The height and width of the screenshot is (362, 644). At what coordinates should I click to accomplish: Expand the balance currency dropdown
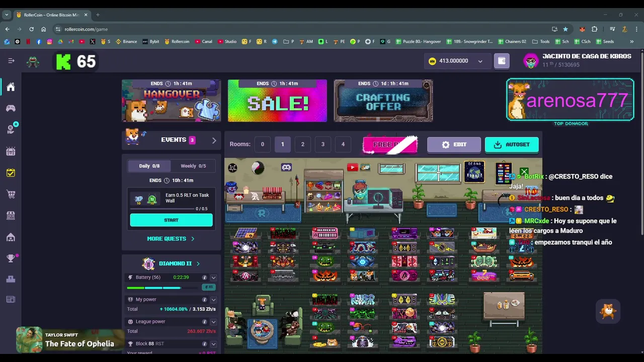480,61
